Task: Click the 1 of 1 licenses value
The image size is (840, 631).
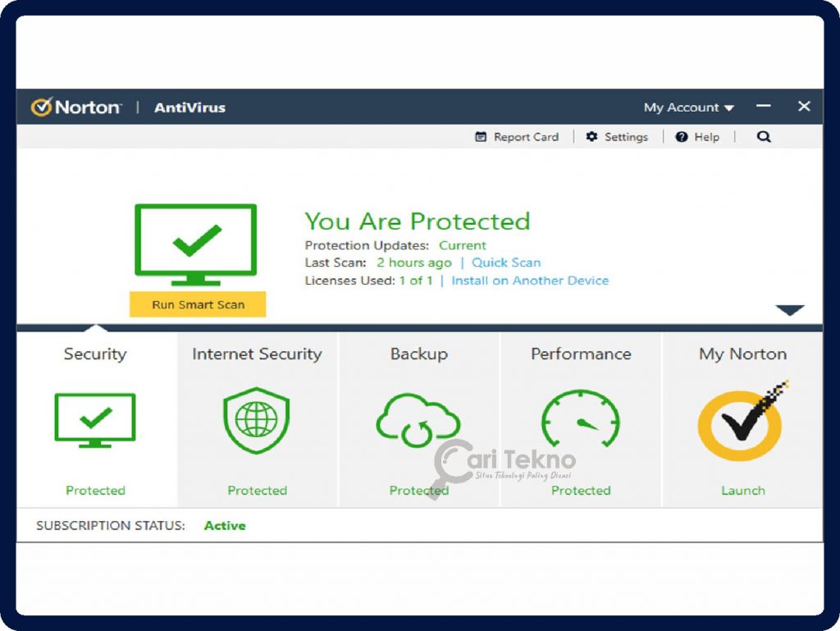Action: coord(416,281)
